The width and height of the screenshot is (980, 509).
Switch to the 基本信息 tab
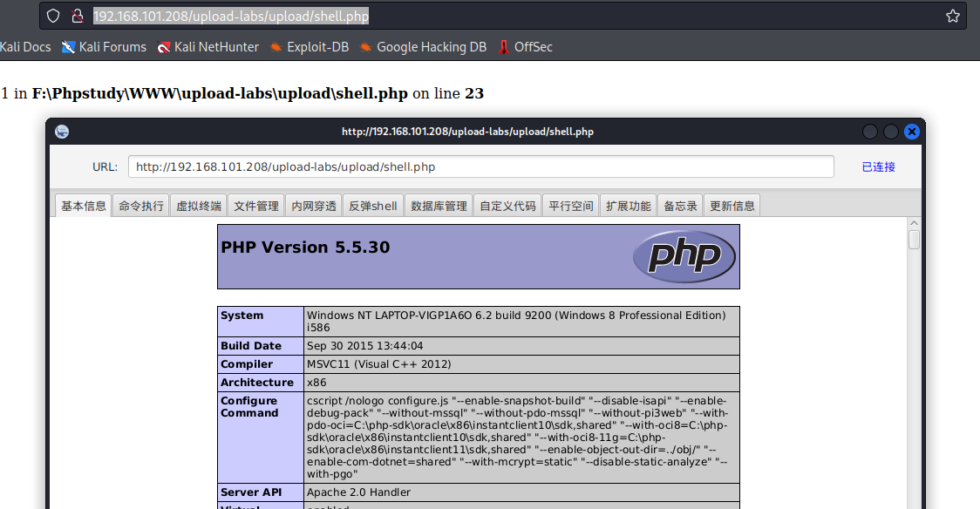pos(83,206)
